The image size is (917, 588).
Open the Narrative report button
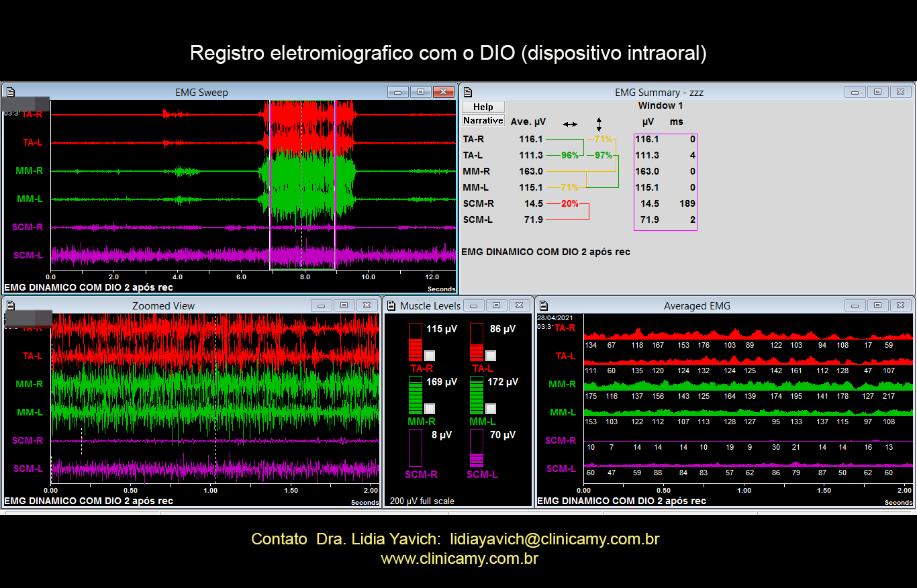point(483,121)
